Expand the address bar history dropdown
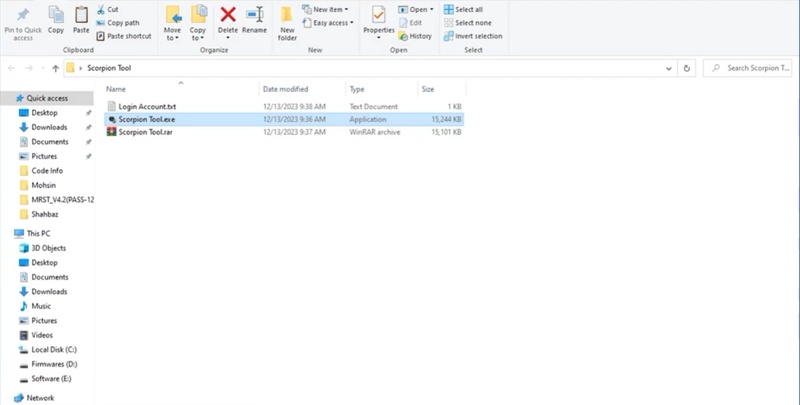 tap(668, 68)
